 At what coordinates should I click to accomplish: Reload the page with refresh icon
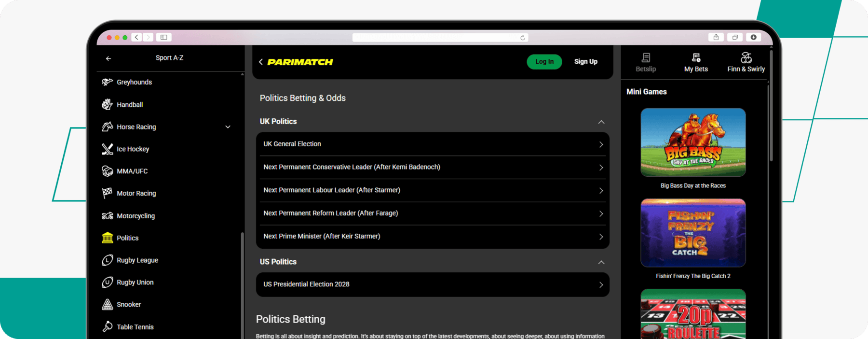click(523, 38)
